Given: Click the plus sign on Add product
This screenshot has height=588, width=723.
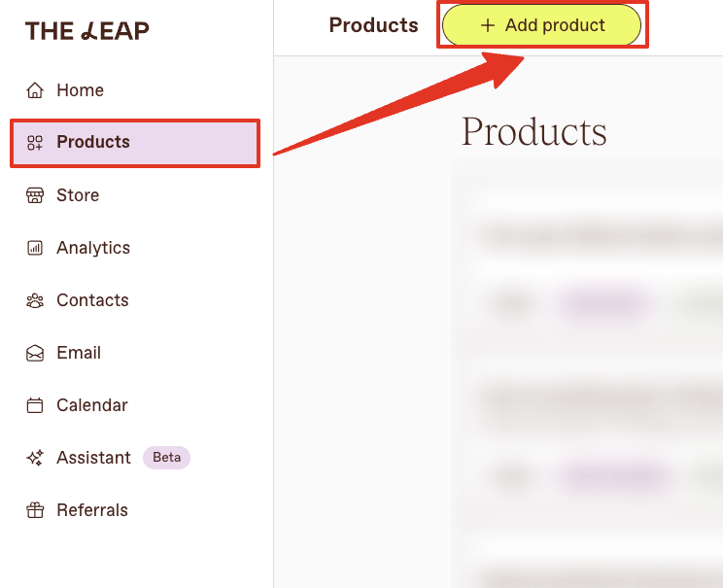Looking at the screenshot, I should click(488, 25).
